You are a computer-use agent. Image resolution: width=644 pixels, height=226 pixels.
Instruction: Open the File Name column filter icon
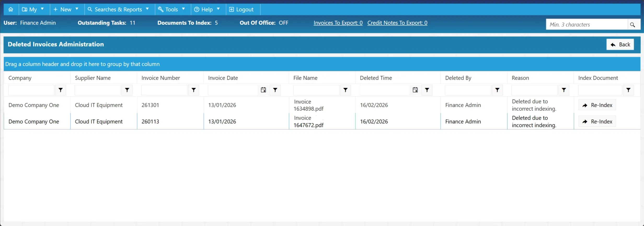point(346,90)
